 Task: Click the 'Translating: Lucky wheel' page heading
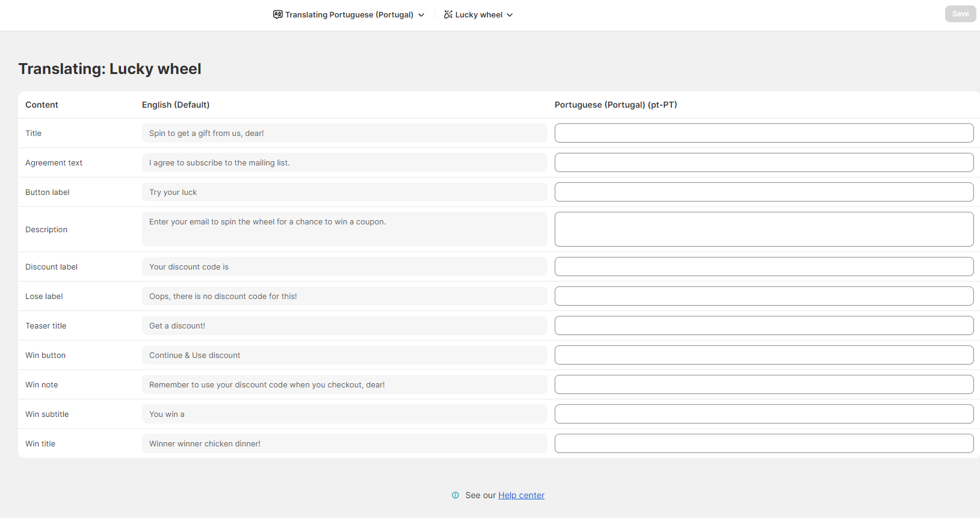(110, 69)
